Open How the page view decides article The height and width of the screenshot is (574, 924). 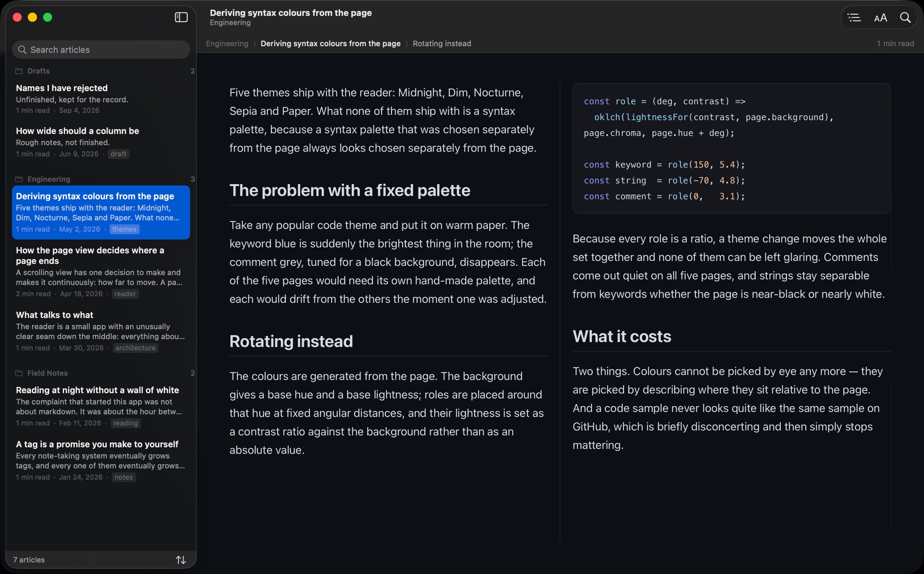[x=101, y=272]
